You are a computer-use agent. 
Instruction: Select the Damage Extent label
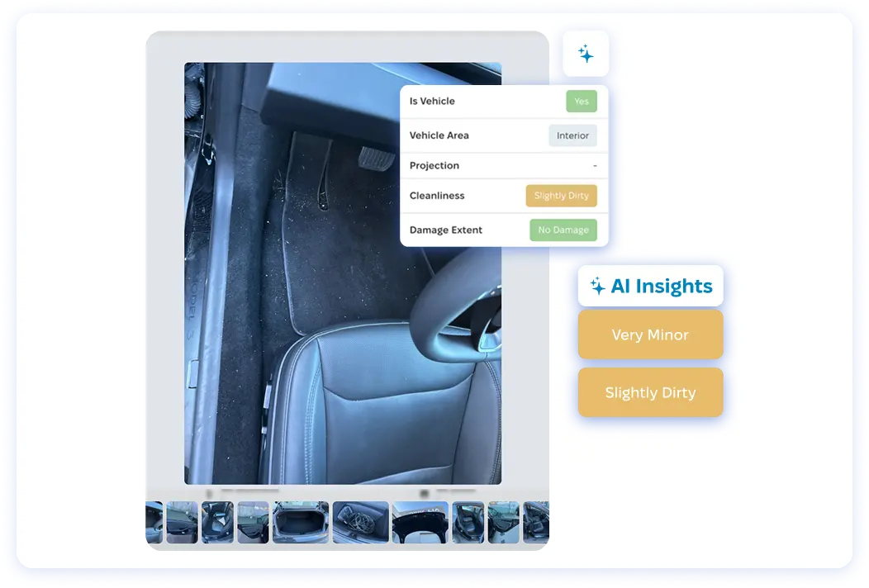[x=445, y=230]
